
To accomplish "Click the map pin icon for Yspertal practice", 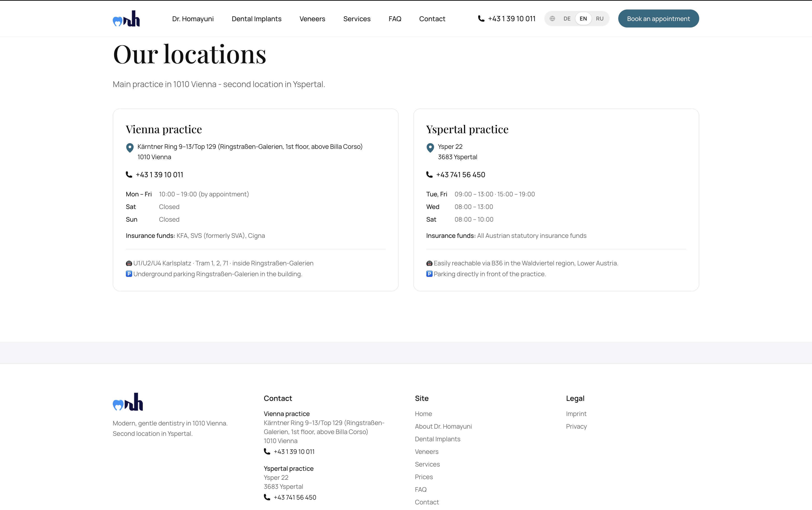I will (430, 148).
